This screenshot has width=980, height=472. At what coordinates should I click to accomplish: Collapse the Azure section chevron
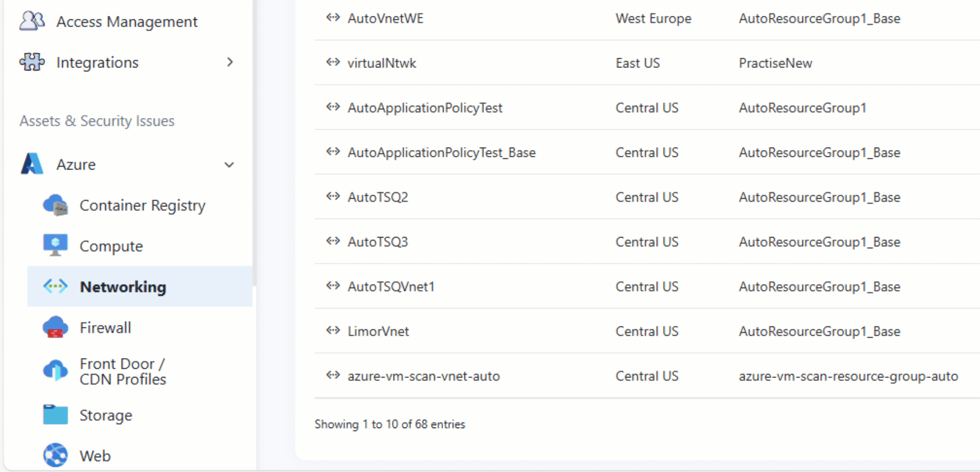[x=229, y=164]
